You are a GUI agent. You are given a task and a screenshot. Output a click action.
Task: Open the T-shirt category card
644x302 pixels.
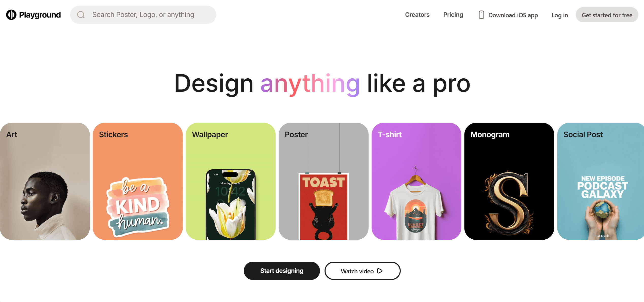coord(416,181)
